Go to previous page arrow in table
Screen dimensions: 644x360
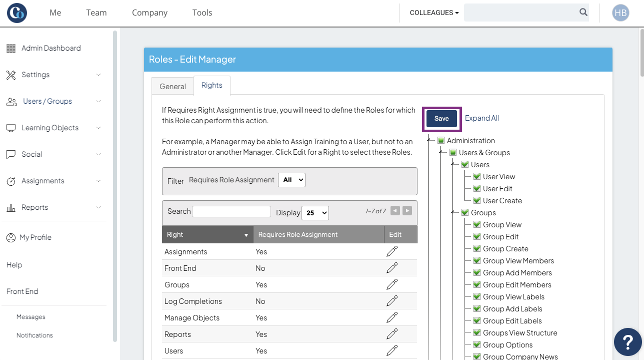click(x=395, y=211)
